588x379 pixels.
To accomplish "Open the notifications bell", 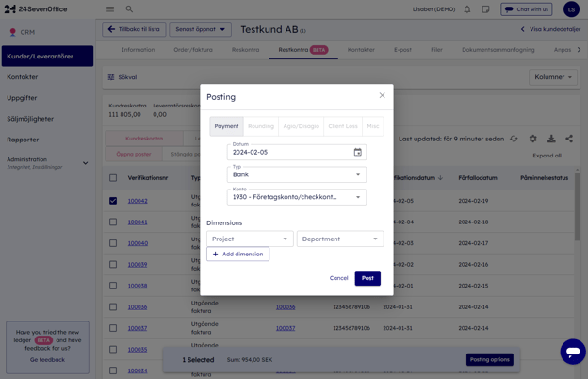I will pos(466,9).
